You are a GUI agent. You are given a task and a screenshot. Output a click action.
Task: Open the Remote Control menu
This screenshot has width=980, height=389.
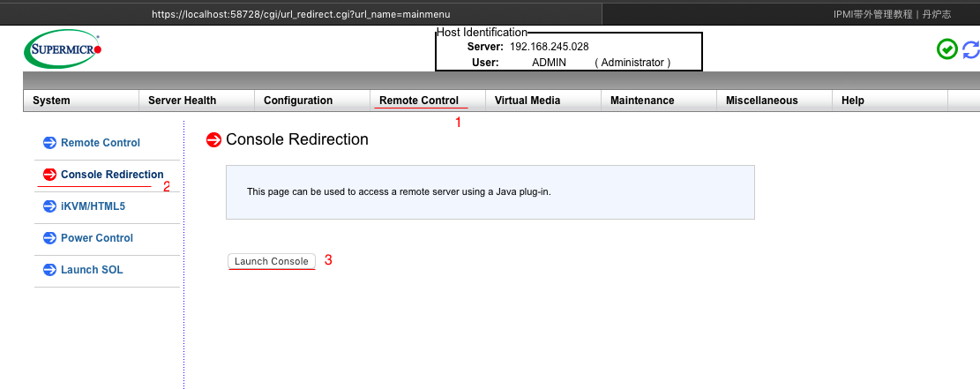point(419,101)
